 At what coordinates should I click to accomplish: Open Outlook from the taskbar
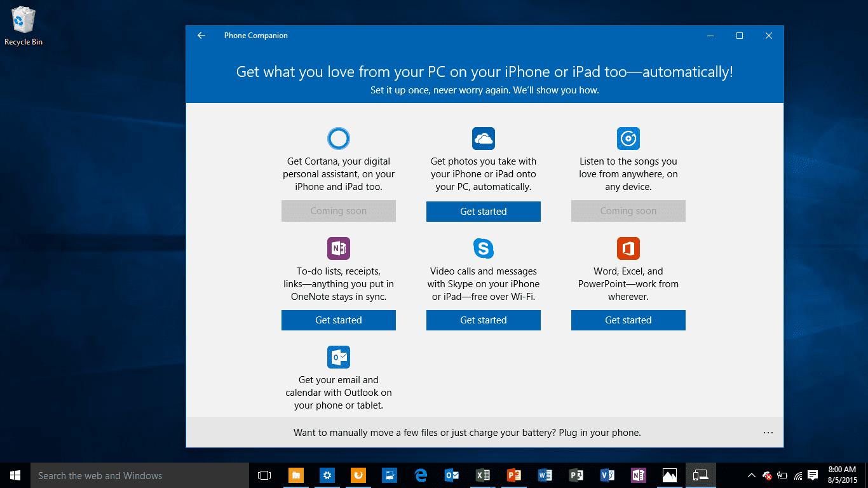[x=452, y=475]
